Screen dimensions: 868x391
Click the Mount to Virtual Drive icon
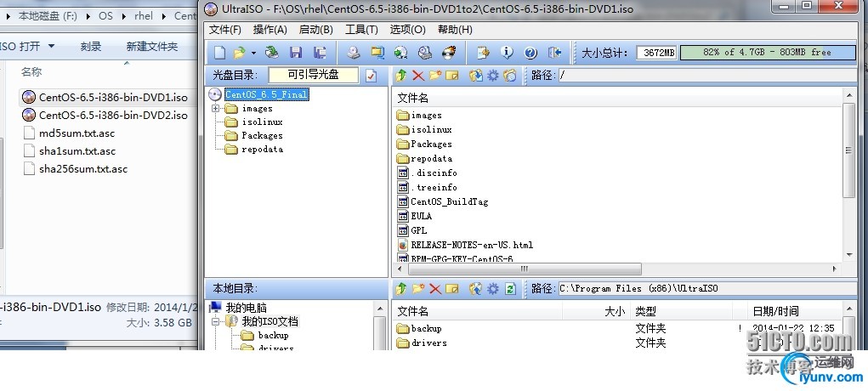(x=424, y=53)
